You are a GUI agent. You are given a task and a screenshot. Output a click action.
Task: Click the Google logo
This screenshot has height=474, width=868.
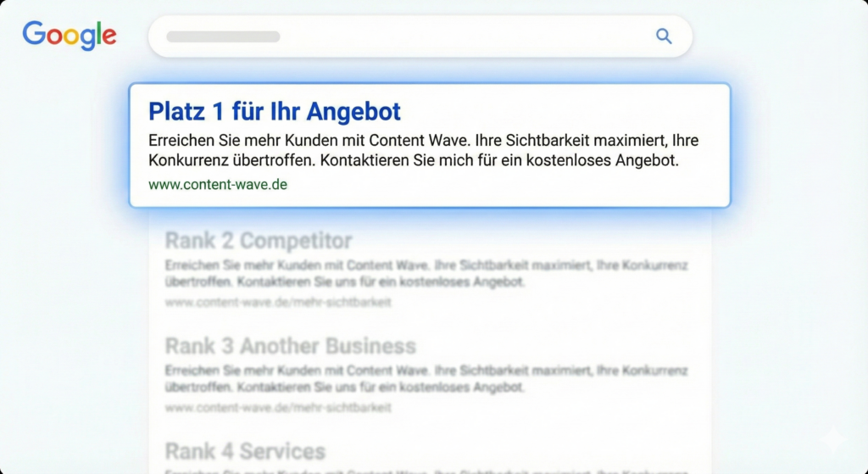(x=70, y=36)
